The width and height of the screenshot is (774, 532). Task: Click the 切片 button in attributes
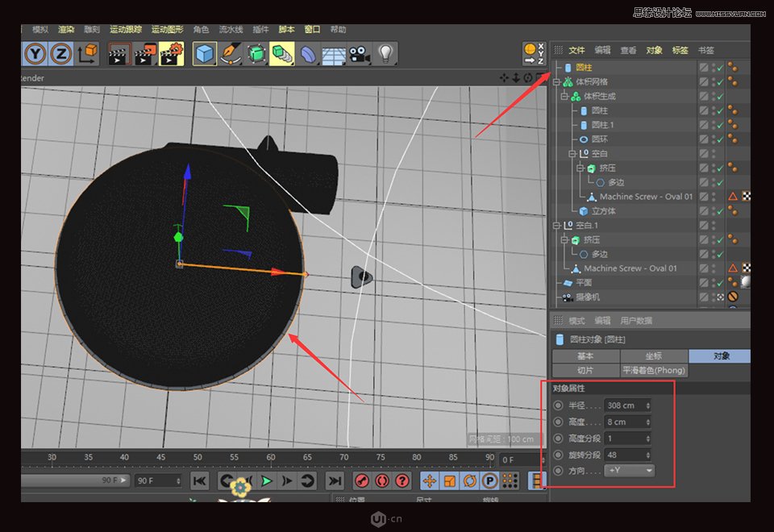tap(586, 369)
